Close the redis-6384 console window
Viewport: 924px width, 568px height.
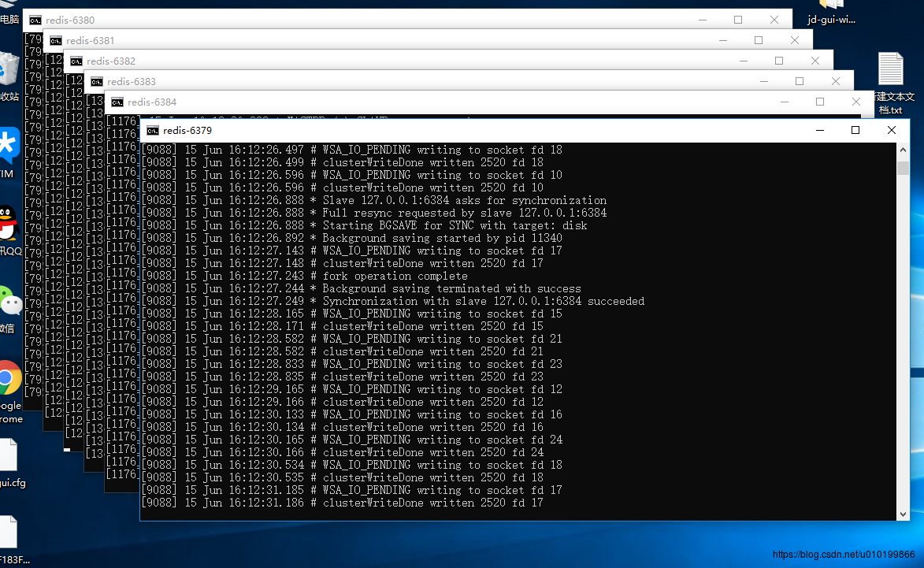(x=856, y=102)
